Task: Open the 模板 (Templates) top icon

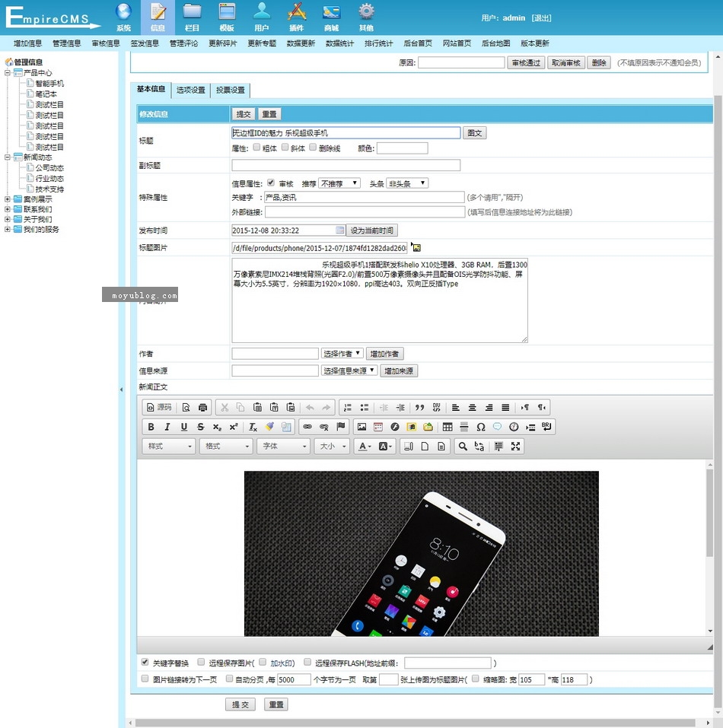Action: (227, 17)
